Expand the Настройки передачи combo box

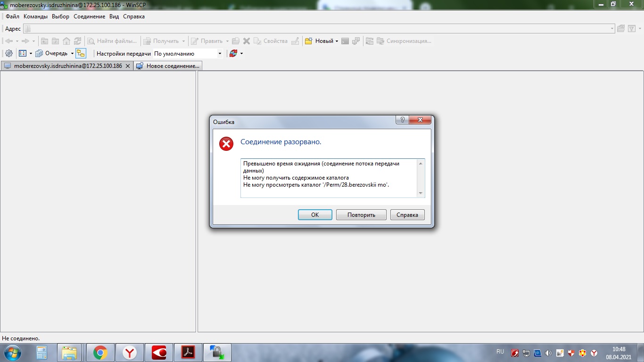tap(220, 54)
